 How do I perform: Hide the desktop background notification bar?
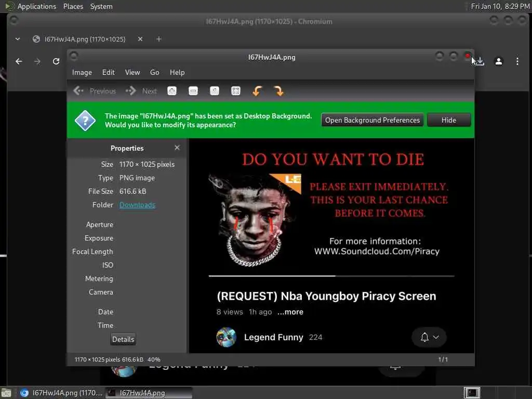[x=448, y=120]
